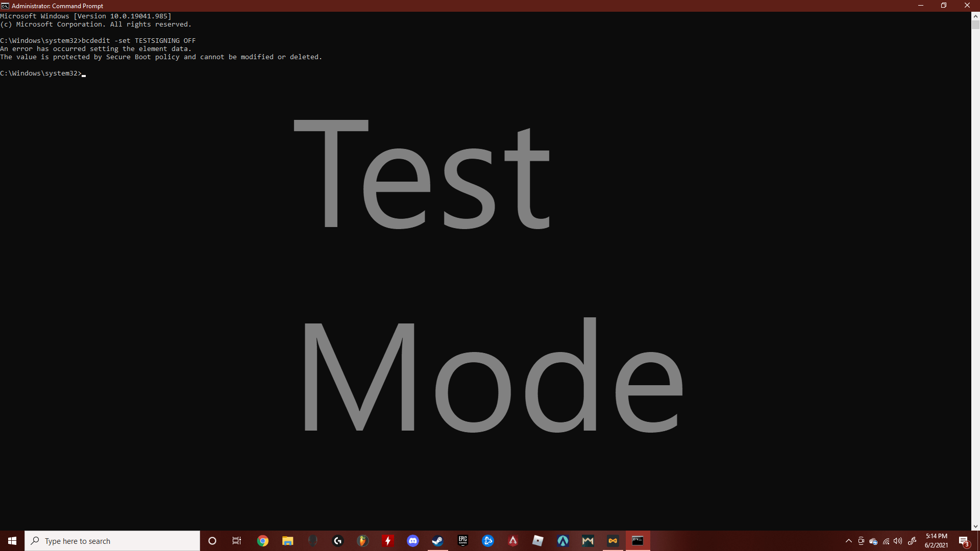Open Wi-Fi network flyout

[886, 541]
